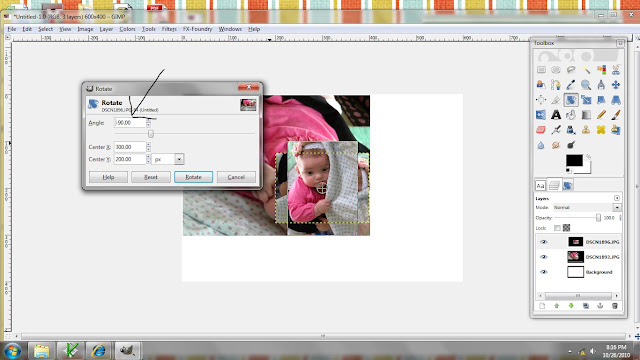Select the Shear tool
Image resolution: width=640 pixels, height=360 pixels.
coord(601,100)
